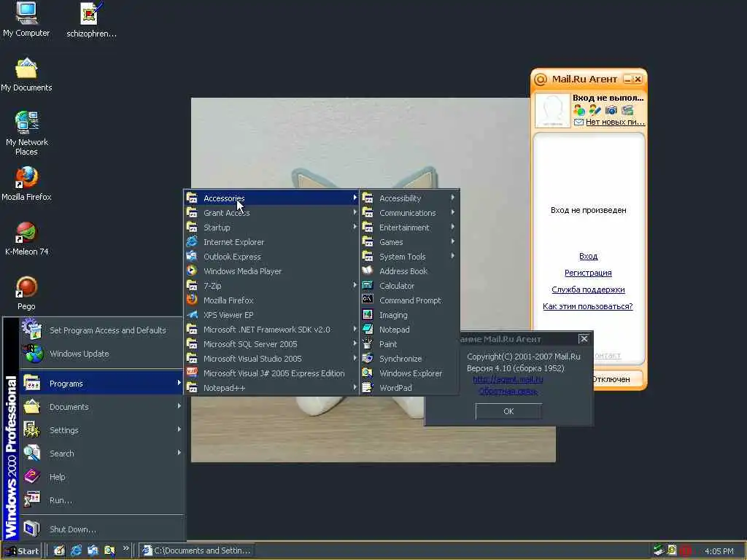747x560 pixels.
Task: Click the Отключен status button
Action: click(x=611, y=379)
